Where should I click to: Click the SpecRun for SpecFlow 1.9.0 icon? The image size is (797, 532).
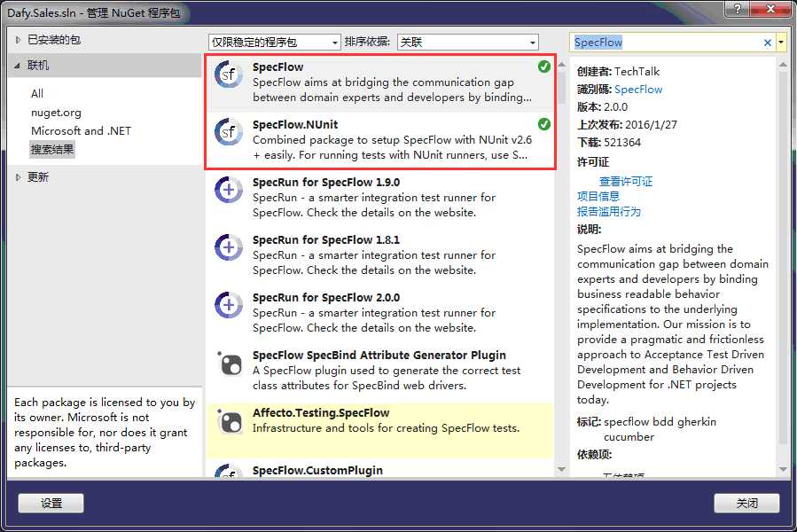[228, 191]
